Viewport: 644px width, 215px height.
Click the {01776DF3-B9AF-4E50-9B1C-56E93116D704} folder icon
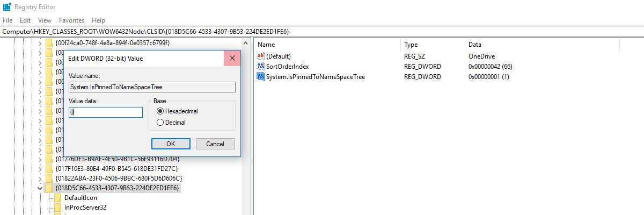coord(49,159)
